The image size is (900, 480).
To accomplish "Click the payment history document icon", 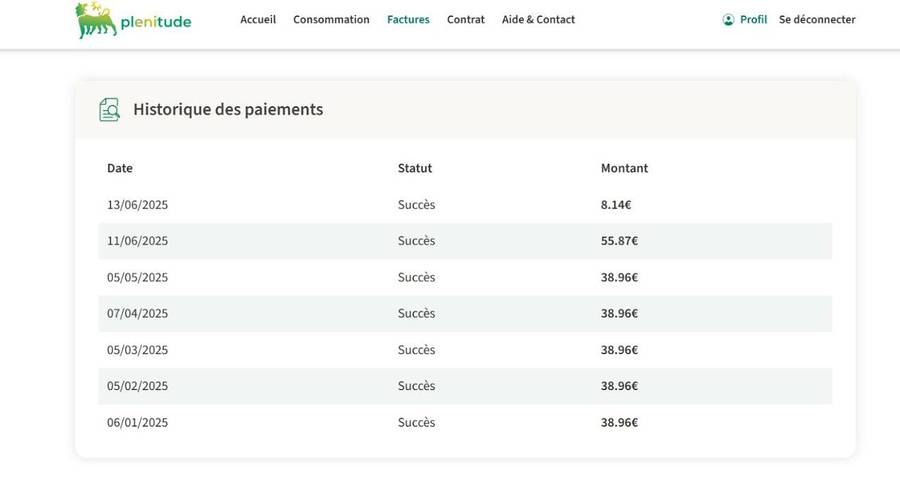I will pos(109,110).
